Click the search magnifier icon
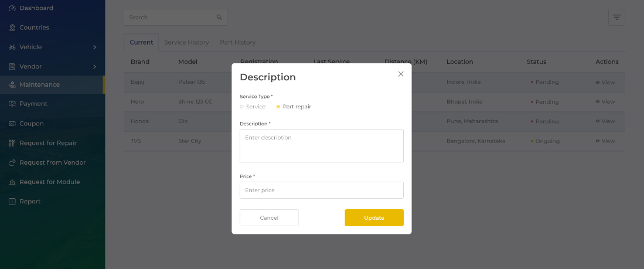 tap(219, 18)
